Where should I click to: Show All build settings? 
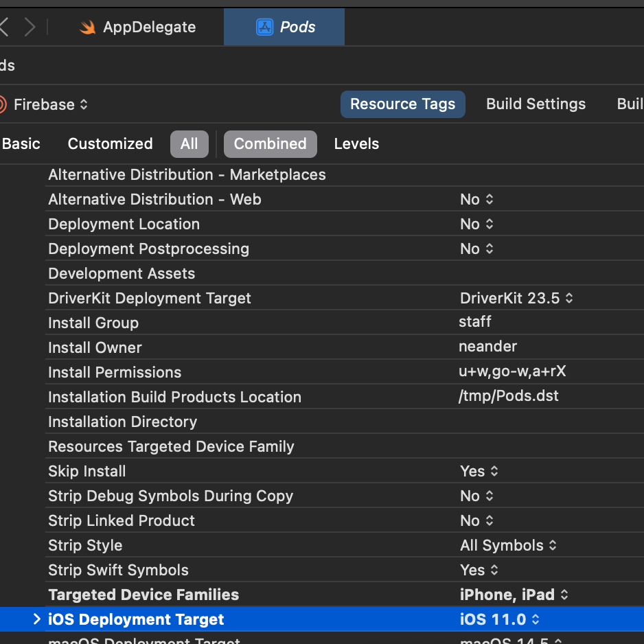click(189, 143)
